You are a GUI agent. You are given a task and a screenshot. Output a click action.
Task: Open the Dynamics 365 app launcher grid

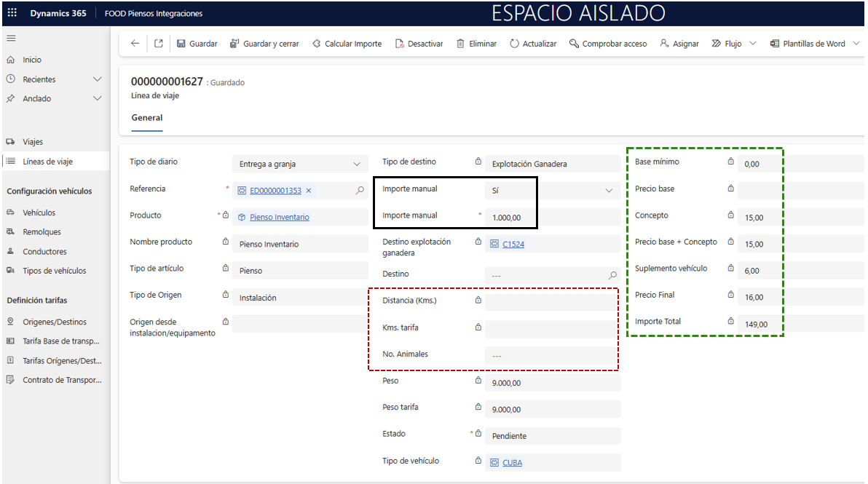tap(12, 13)
